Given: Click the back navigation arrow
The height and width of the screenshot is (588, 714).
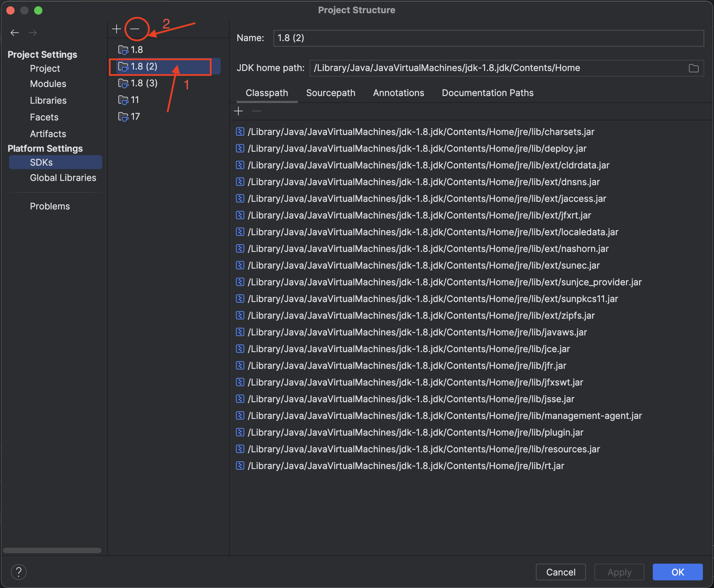Looking at the screenshot, I should click(15, 33).
